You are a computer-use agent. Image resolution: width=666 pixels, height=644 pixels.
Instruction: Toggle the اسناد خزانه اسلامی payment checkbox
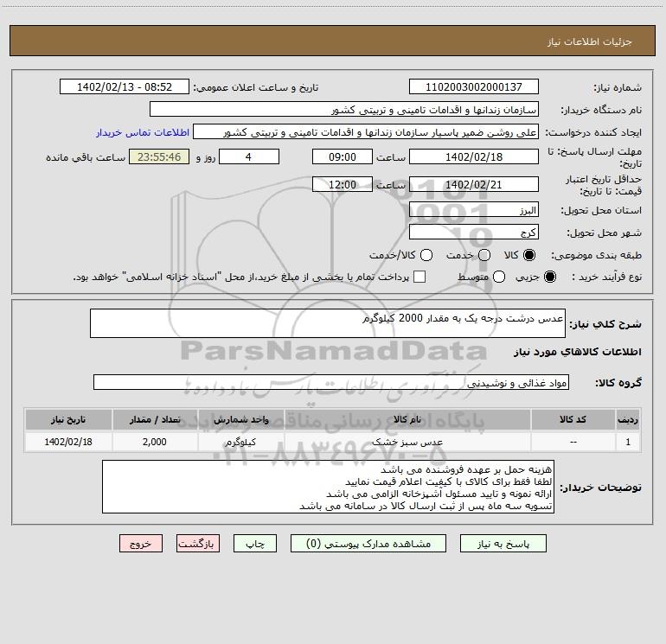click(x=419, y=277)
